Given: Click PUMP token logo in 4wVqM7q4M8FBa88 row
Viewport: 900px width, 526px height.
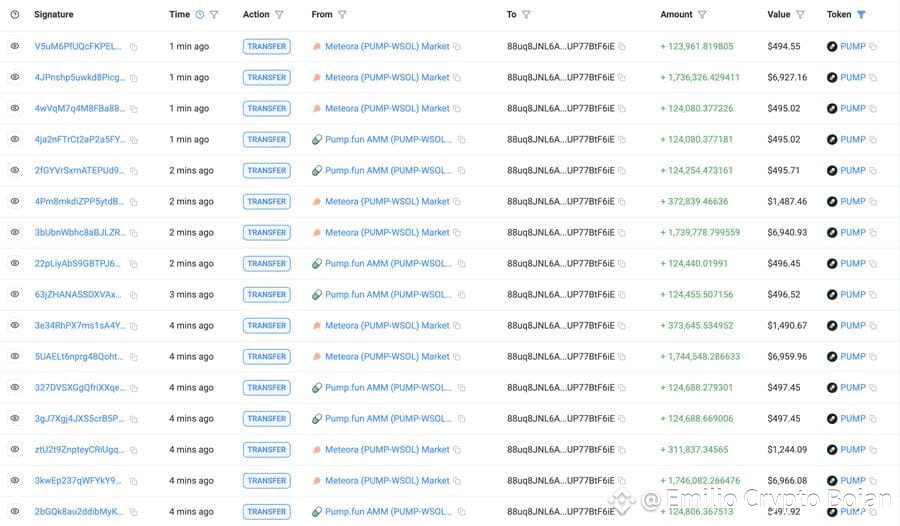Looking at the screenshot, I should pyautogui.click(x=832, y=109).
